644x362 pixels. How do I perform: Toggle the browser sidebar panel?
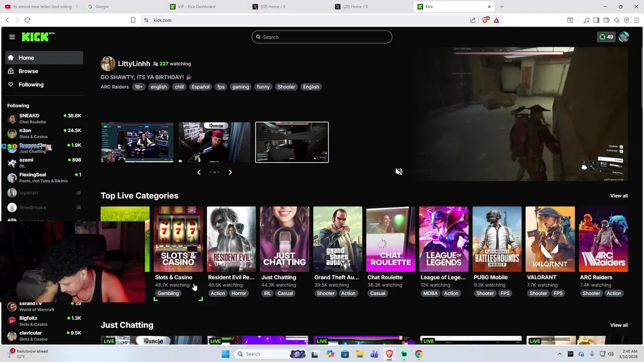[596, 20]
